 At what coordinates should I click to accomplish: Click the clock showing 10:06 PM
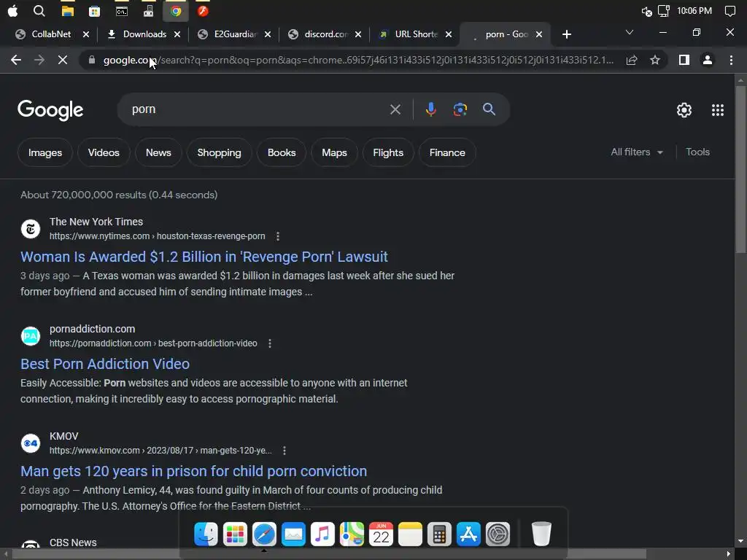pos(694,11)
